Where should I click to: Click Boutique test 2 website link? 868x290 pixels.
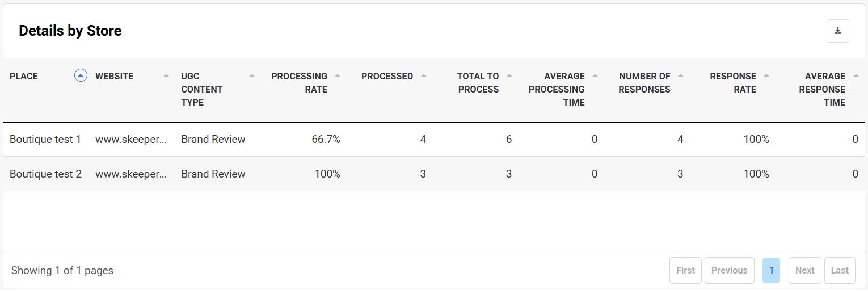[130, 174]
